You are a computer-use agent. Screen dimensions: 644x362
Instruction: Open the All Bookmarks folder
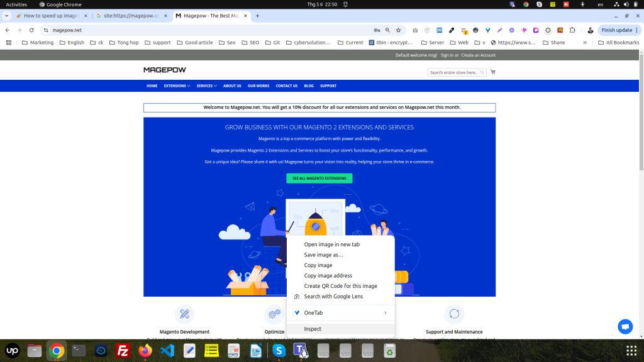pyautogui.click(x=619, y=42)
